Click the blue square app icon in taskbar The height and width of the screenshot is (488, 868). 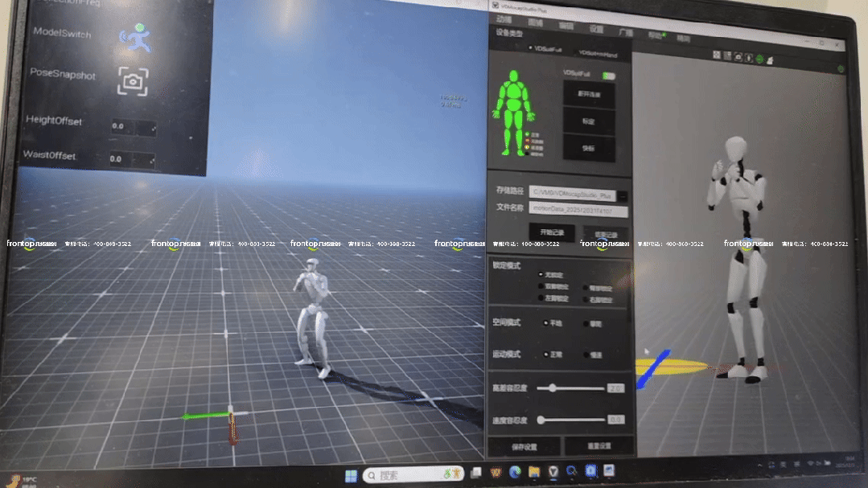pos(590,470)
